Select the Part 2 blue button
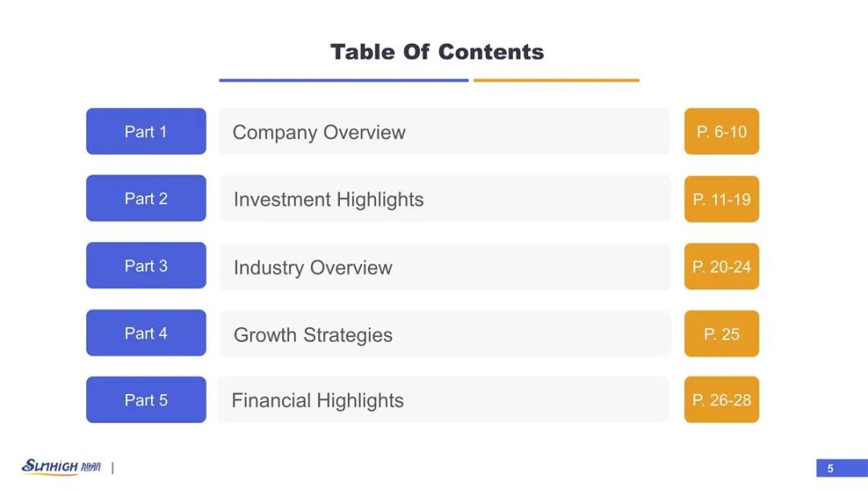Screen dimensions: 868x489 click(x=146, y=199)
